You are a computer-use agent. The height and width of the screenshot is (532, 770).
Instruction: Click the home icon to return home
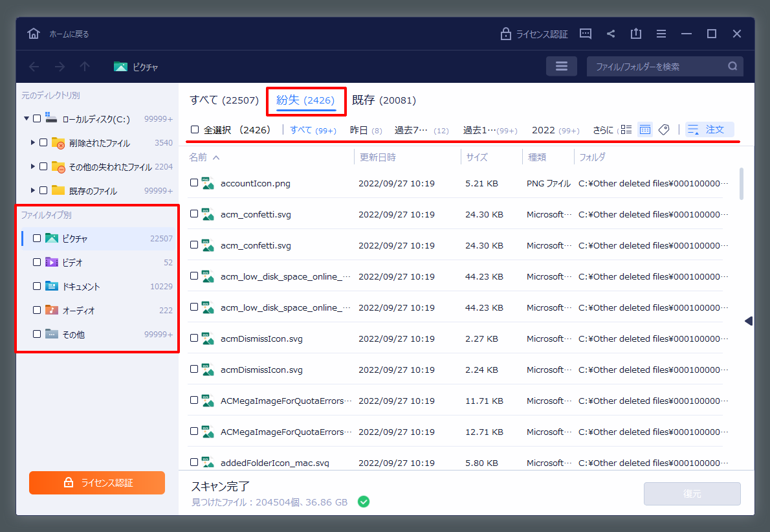(x=34, y=34)
